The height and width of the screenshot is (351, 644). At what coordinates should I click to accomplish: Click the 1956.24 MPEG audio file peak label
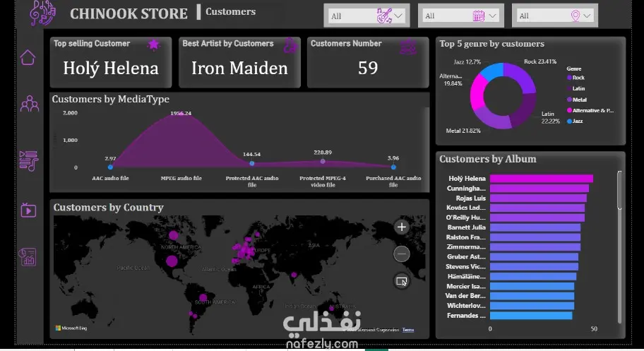point(181,113)
